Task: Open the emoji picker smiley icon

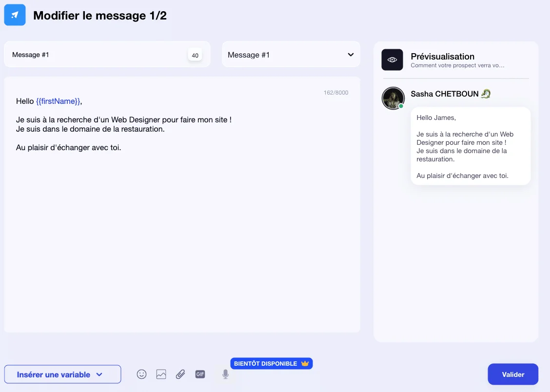Action: 141,374
